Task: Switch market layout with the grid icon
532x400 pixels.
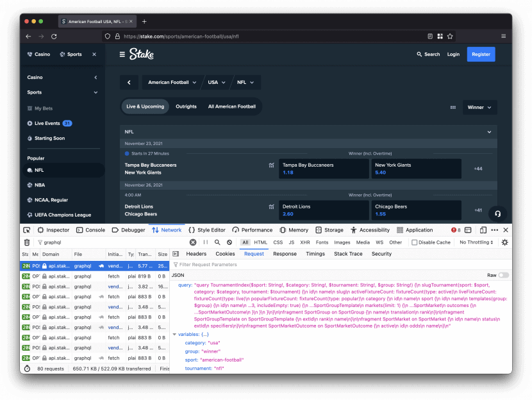Action: pyautogui.click(x=453, y=107)
